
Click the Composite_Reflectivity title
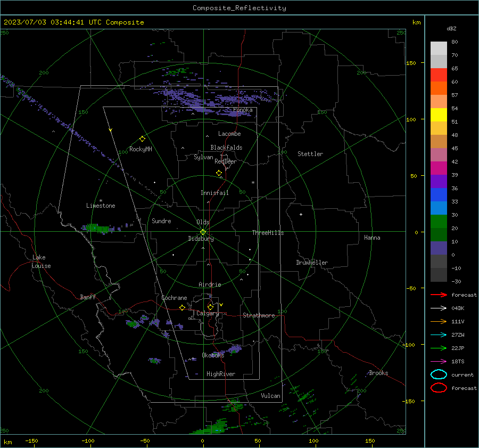(x=240, y=8)
